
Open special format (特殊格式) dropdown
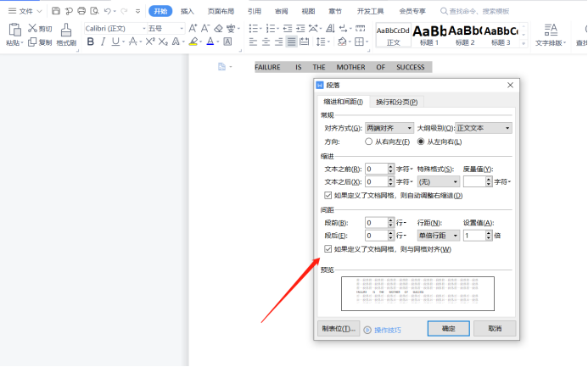(439, 182)
